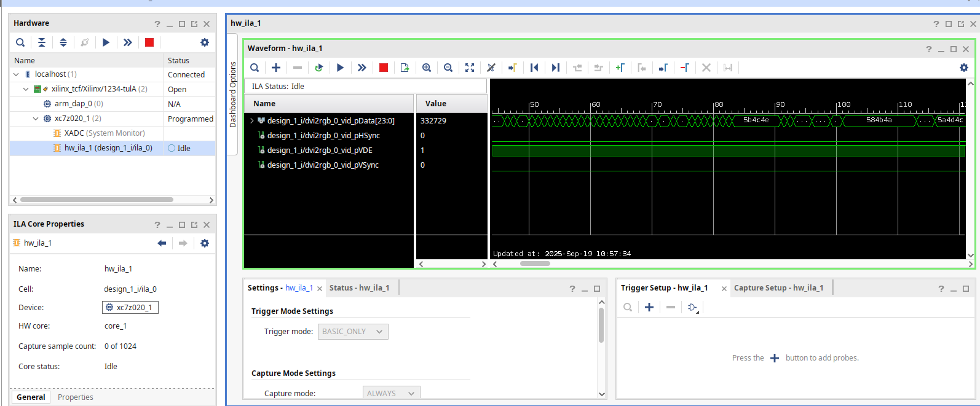Run trigger immediate in Hardware toolbar

[127, 42]
